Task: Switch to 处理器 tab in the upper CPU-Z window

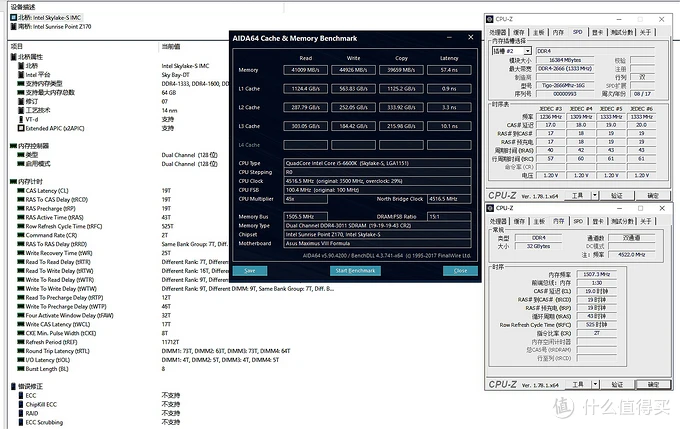Action: (x=497, y=32)
